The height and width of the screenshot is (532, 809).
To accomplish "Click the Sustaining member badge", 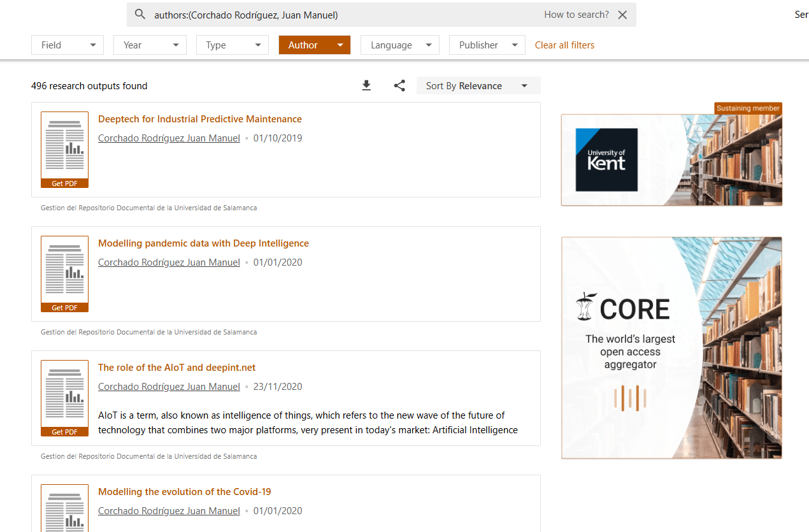I will (748, 108).
